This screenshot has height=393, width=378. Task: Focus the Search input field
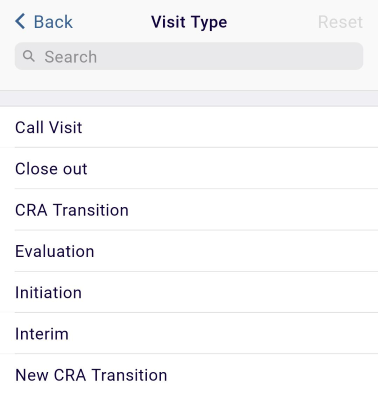[x=189, y=56]
